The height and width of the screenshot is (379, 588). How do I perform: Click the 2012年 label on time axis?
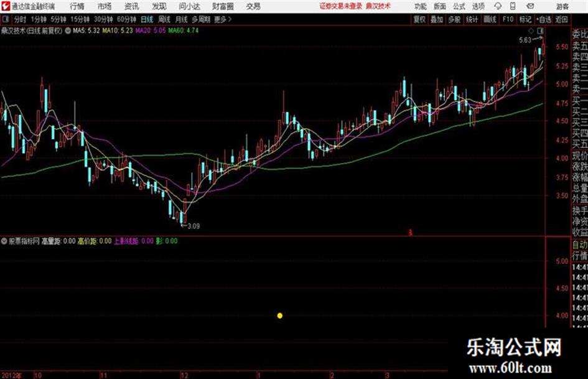[x=12, y=375]
